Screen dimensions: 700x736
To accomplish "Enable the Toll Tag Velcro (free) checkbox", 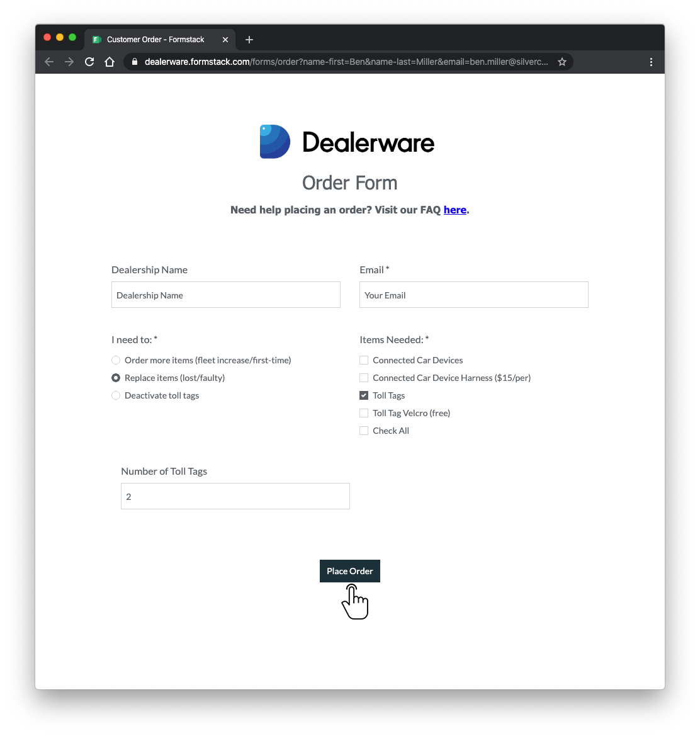I will click(x=364, y=413).
